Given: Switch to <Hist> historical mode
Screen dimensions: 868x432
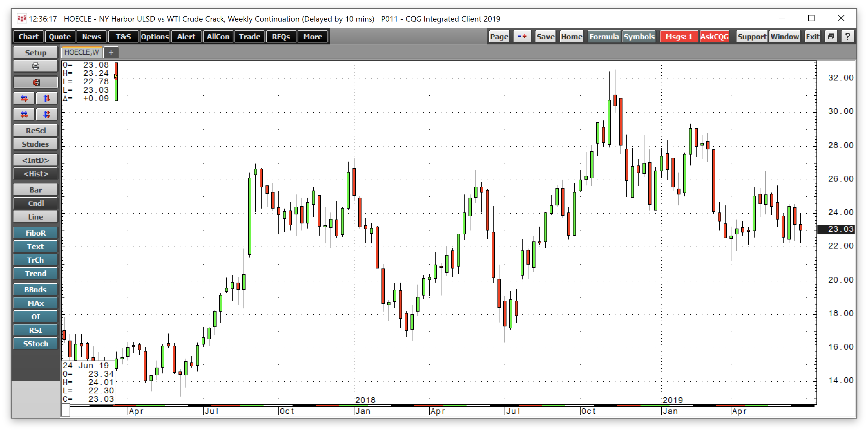Looking at the screenshot, I should [x=35, y=174].
